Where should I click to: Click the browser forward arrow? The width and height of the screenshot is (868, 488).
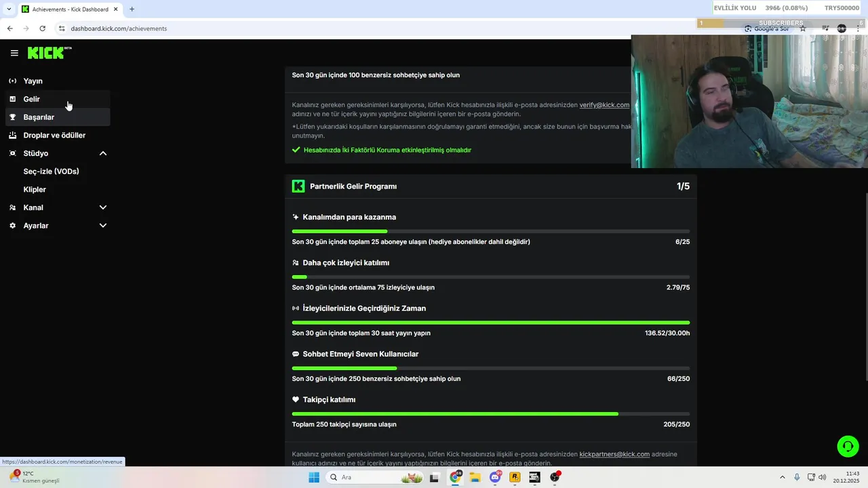coord(26,28)
